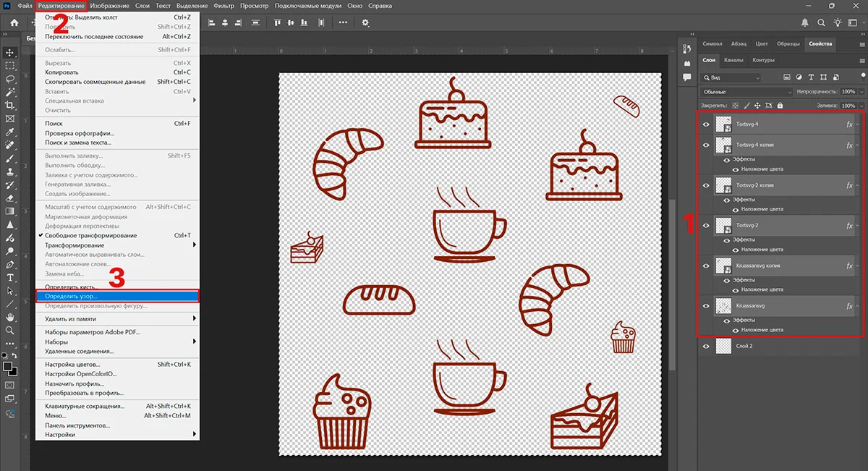Select the Crop tool

(x=10, y=106)
